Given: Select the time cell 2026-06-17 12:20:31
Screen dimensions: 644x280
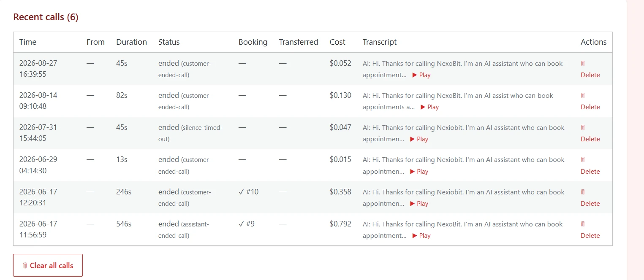Looking at the screenshot, I should point(38,197).
